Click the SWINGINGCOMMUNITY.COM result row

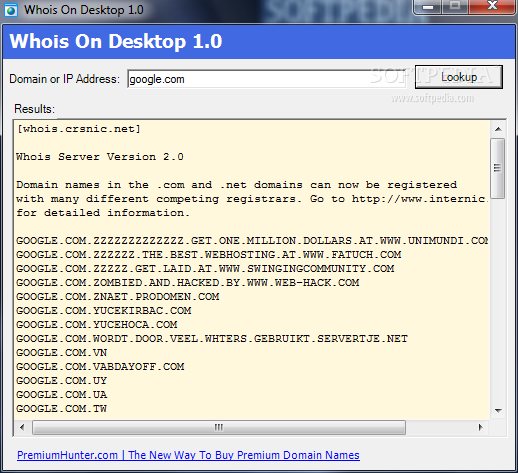tap(205, 269)
